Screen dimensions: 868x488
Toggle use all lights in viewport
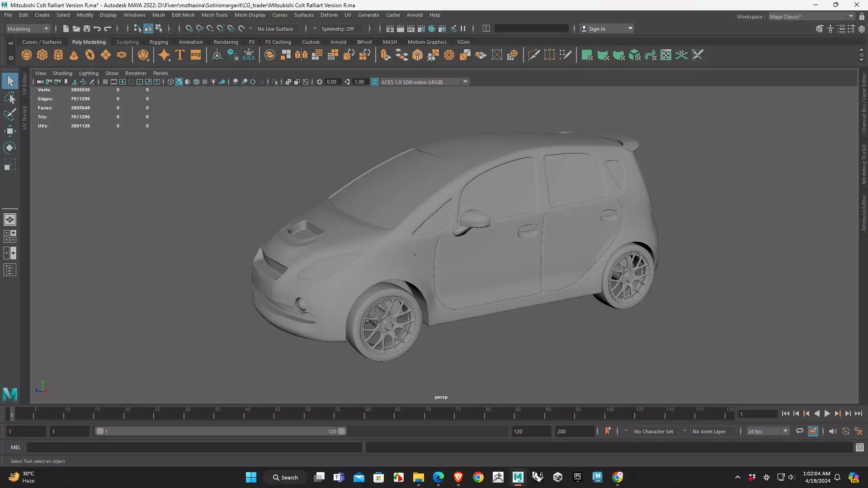[x=213, y=82]
